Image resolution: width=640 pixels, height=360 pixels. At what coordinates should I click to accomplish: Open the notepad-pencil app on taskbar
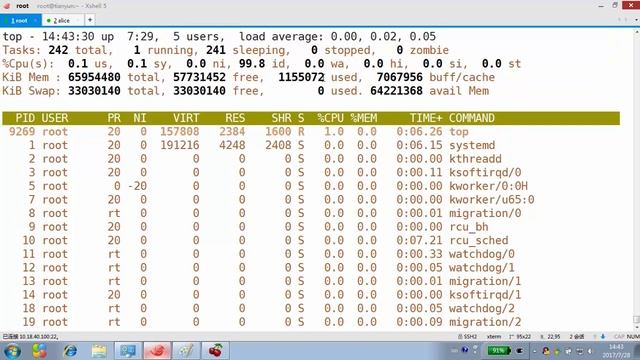tap(186, 351)
